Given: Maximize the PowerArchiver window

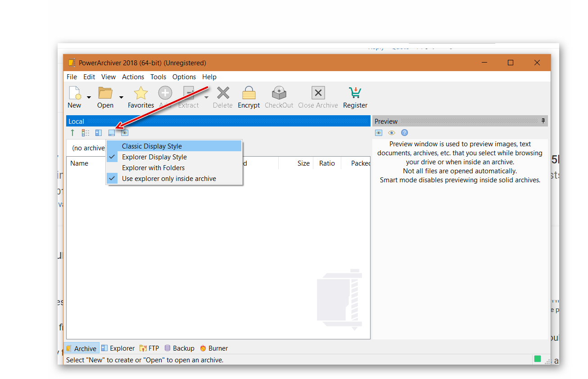Looking at the screenshot, I should point(511,63).
